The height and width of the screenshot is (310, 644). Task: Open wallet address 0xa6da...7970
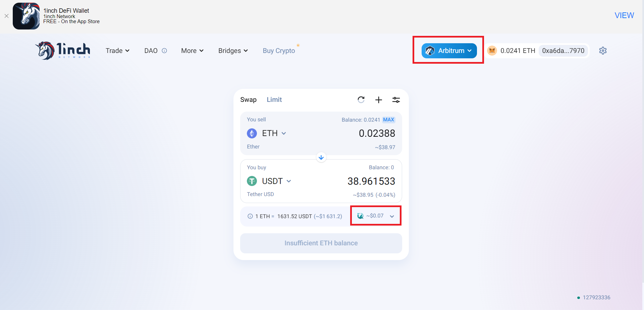point(563,51)
